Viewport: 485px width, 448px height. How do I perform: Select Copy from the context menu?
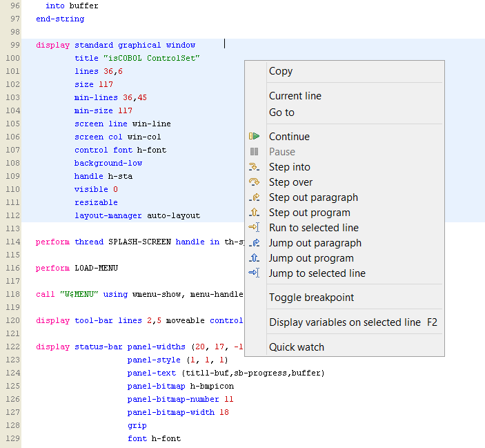(x=281, y=71)
